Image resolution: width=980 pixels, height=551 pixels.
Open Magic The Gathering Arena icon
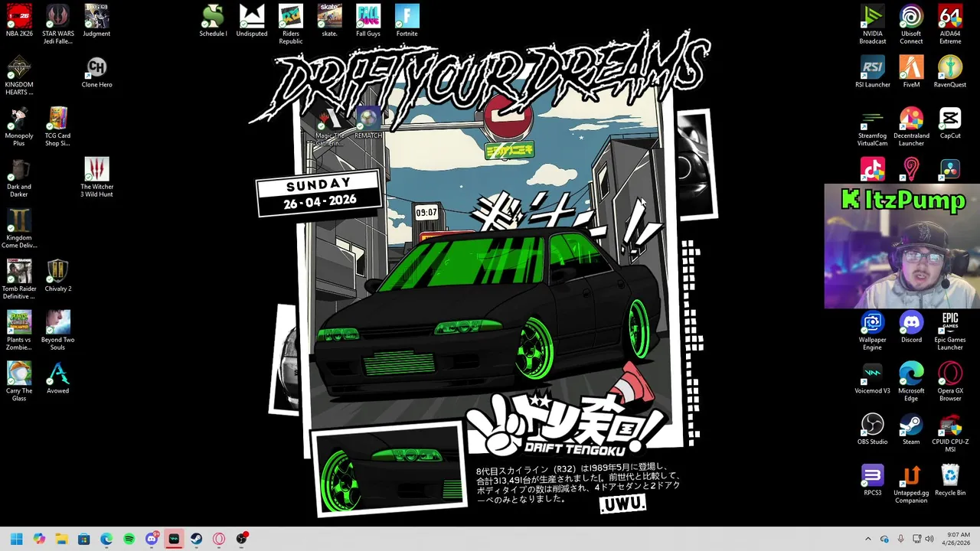click(x=329, y=126)
